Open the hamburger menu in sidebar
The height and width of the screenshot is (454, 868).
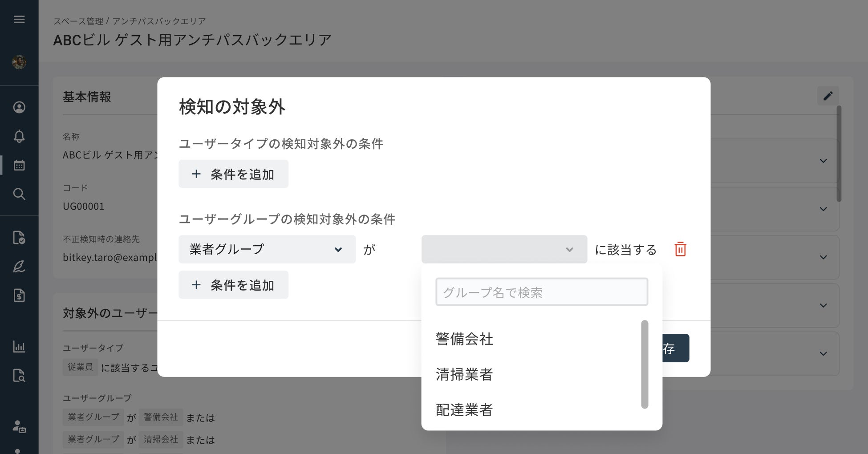[x=19, y=19]
